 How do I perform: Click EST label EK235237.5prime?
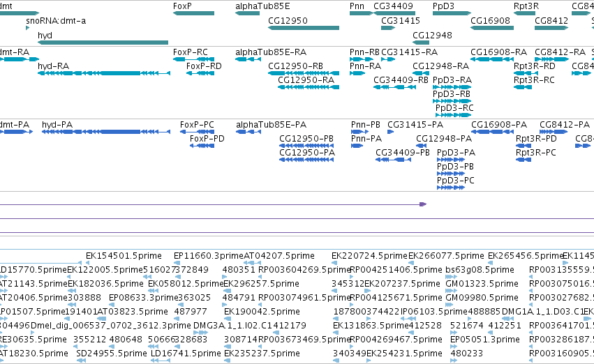[262, 354]
